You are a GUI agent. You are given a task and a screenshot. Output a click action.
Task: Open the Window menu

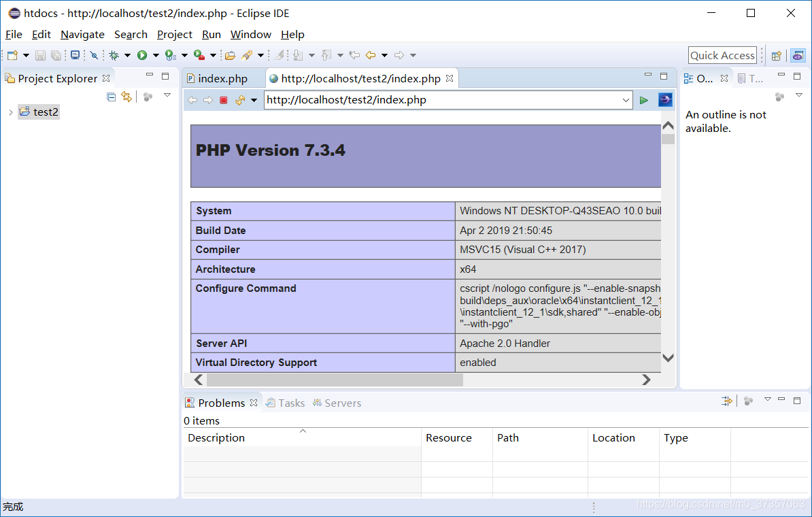(x=251, y=34)
